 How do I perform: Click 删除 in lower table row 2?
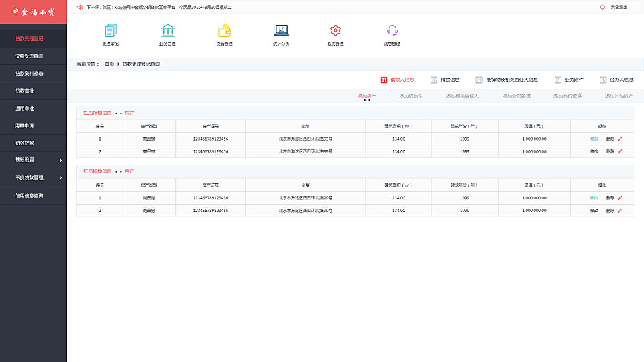(610, 211)
